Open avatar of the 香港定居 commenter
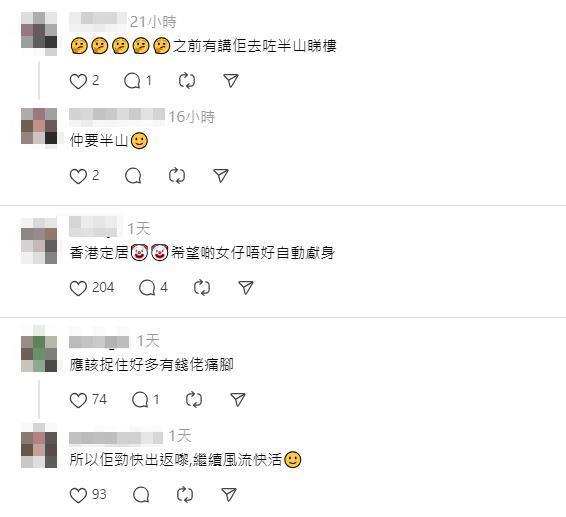Viewport: 566px width, 517px height. (x=39, y=240)
